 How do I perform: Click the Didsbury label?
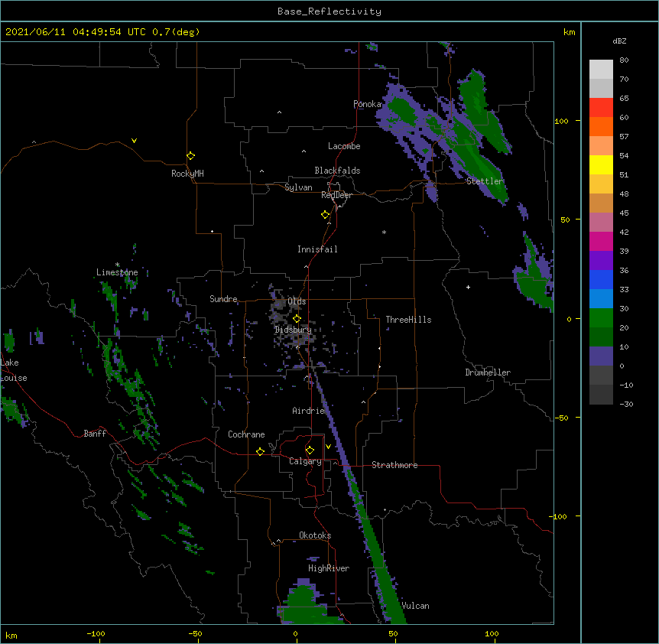click(x=293, y=330)
